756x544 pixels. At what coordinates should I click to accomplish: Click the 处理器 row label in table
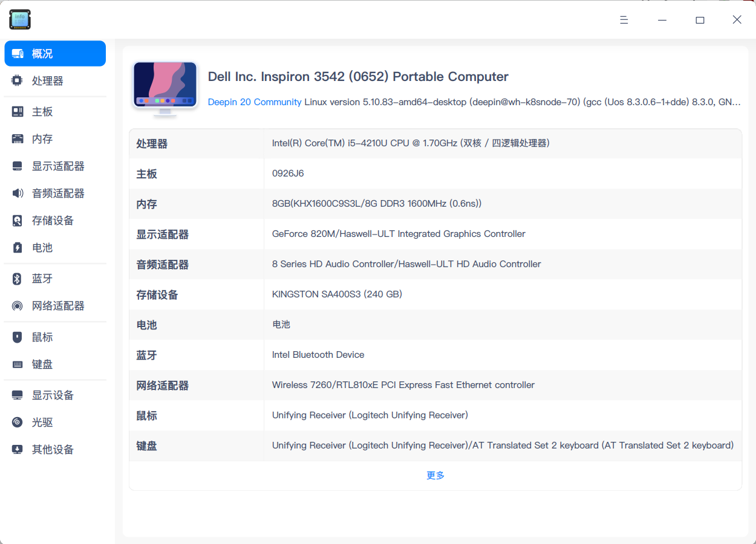152,144
